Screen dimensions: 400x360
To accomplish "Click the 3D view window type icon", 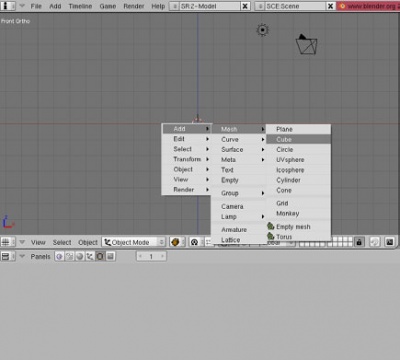I will coord(8,242).
